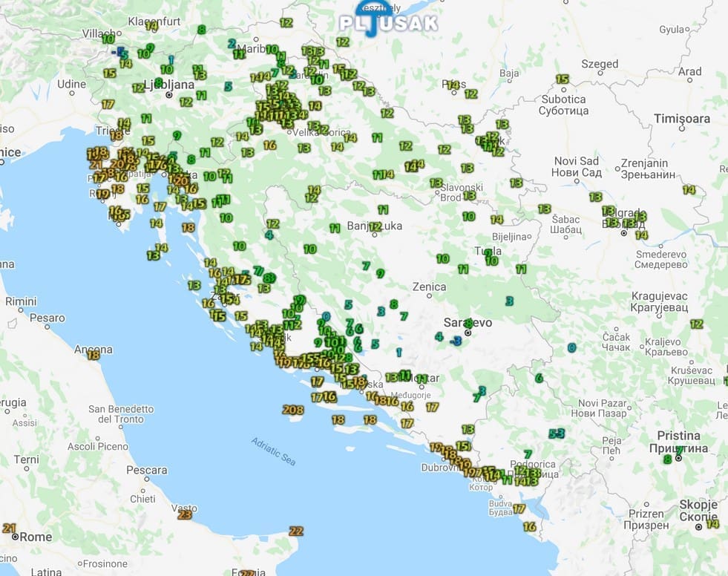Open the -3 marker at Sarajevo
The image size is (728, 576).
point(456,340)
